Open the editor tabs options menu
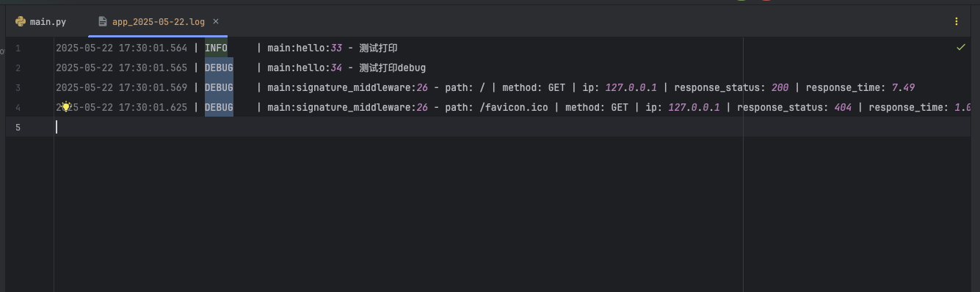Image resolution: width=980 pixels, height=292 pixels. (956, 22)
